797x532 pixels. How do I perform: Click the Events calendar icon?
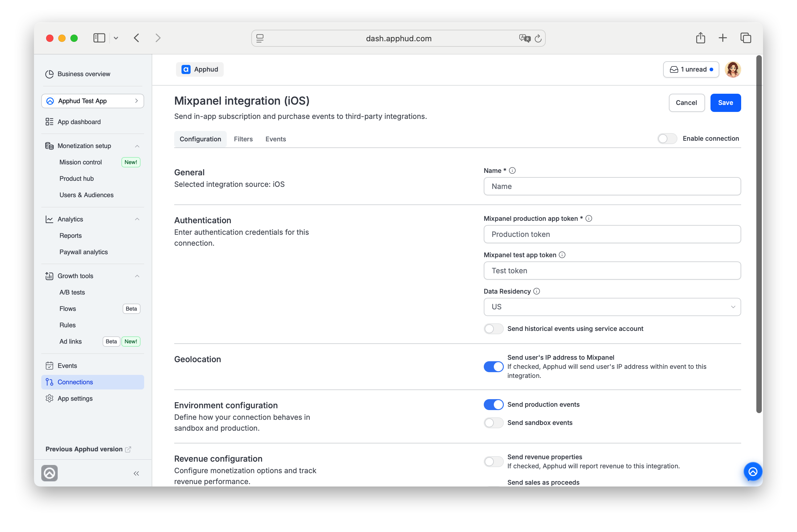(x=49, y=366)
